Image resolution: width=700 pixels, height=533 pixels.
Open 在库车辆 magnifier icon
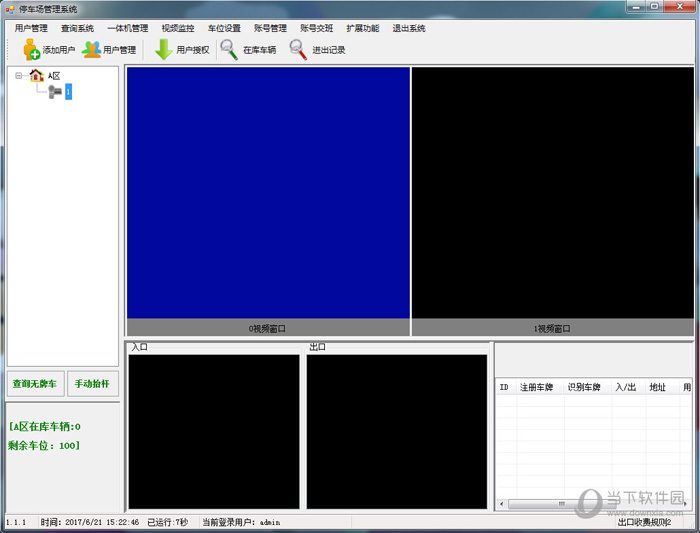(x=229, y=50)
